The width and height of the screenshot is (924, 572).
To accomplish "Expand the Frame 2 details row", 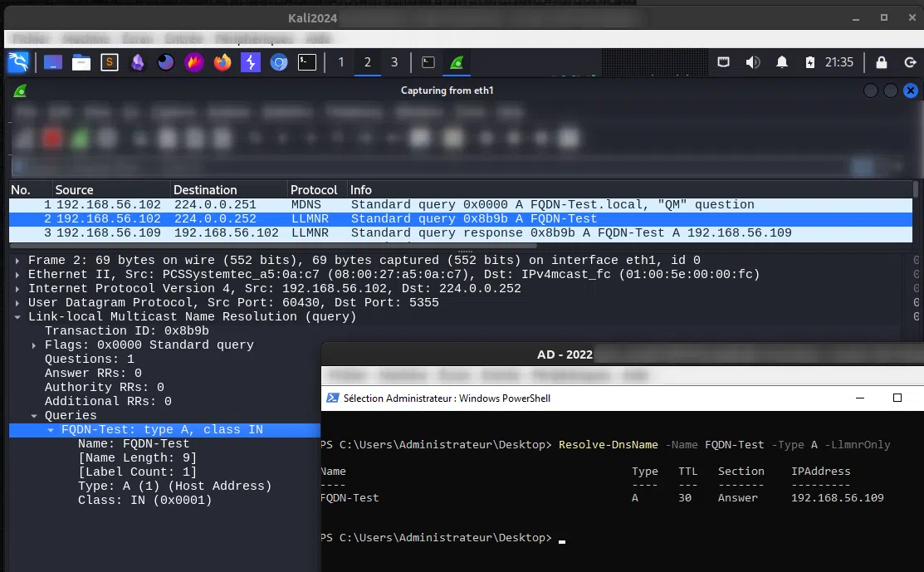I will tap(17, 260).
